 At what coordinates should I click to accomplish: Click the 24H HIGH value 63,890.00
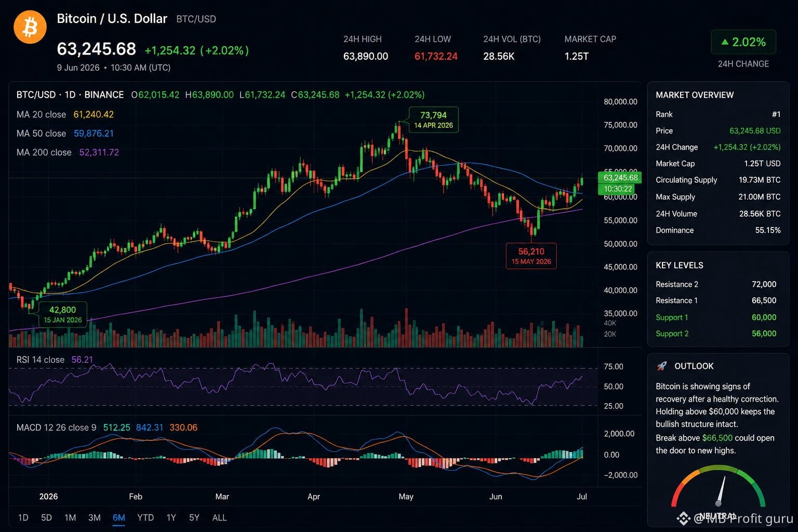366,56
